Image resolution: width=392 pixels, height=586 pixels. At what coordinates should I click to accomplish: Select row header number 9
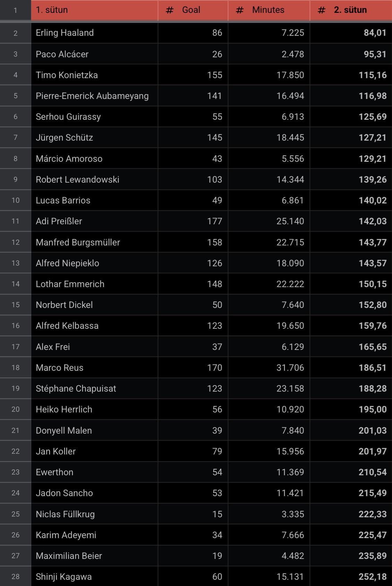coord(15,179)
